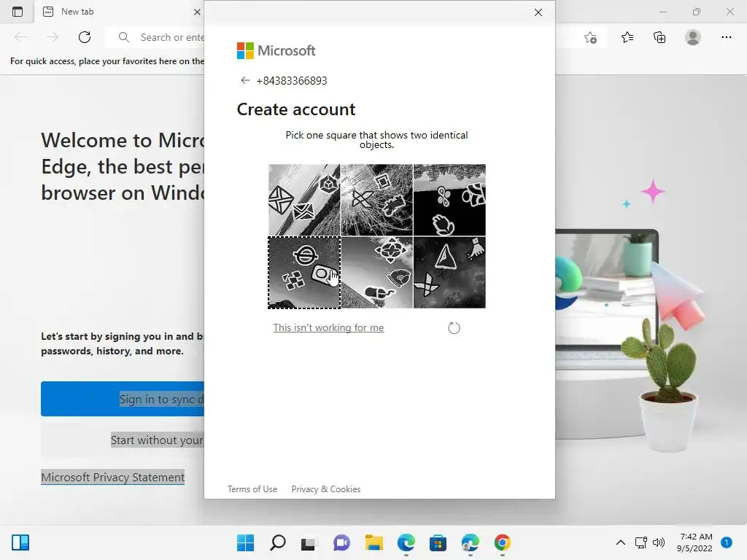
Task: Open the second Edge icon on the taskbar
Action: pyautogui.click(x=471, y=542)
